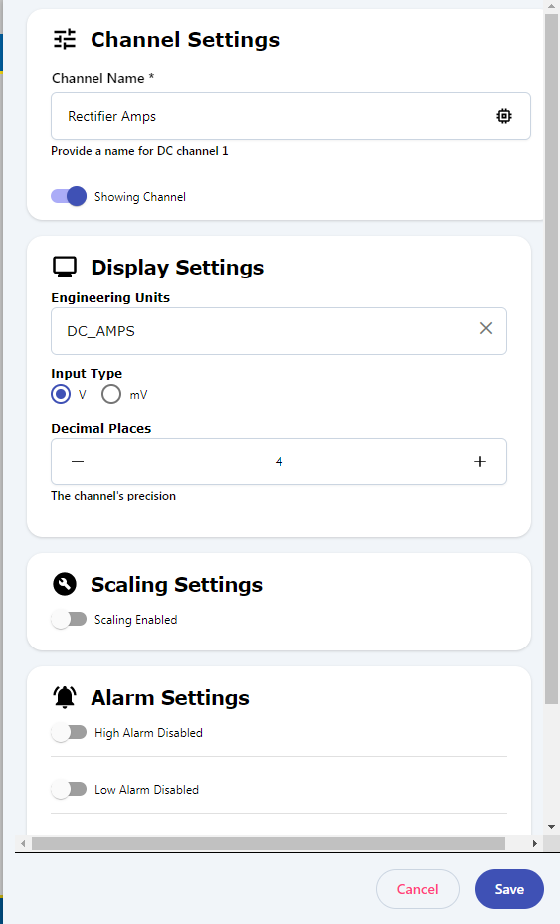Turn on the Low Alarm toggle

69,789
